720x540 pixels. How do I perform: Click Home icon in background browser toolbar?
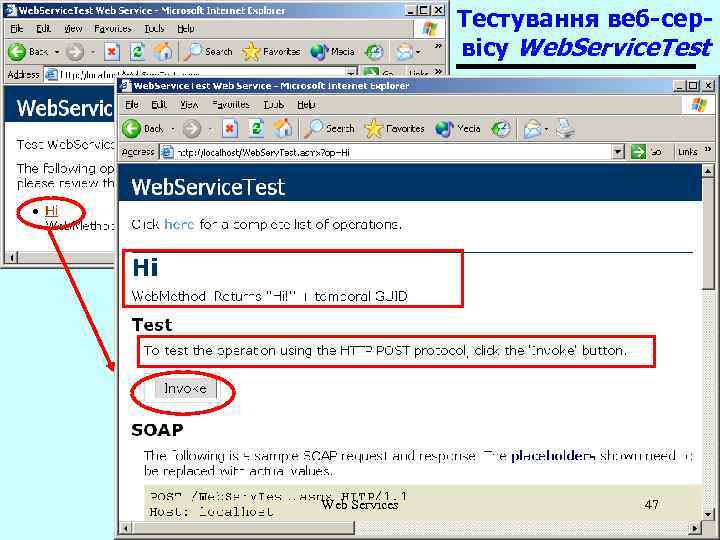[x=163, y=51]
